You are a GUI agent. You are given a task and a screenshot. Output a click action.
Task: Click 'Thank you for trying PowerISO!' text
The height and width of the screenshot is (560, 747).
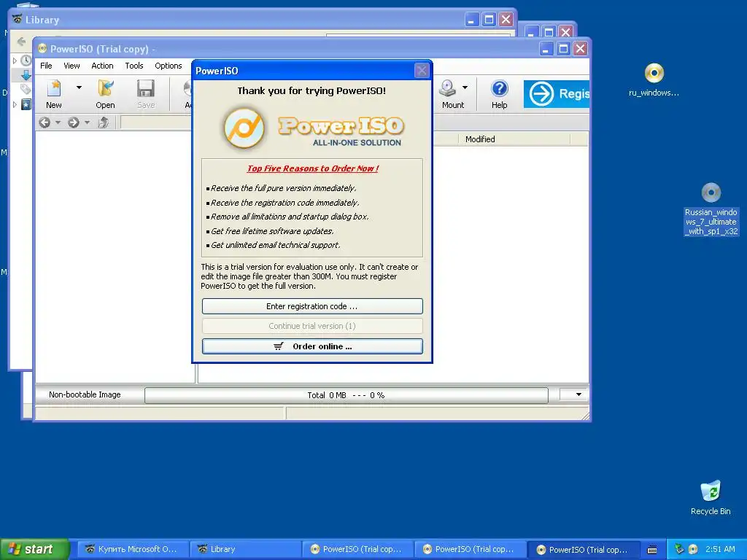(311, 91)
